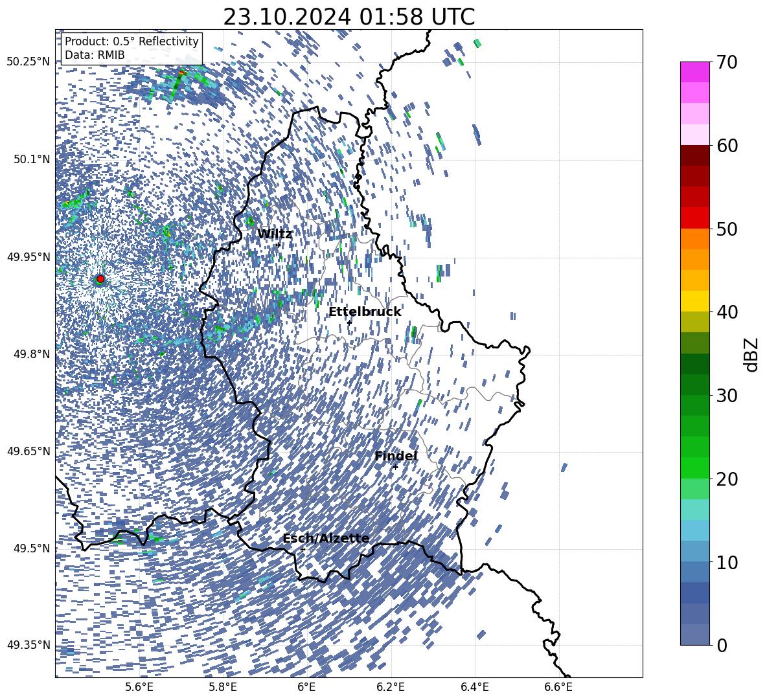Click the Findel station label
Viewport: 767px width, 700px height.
point(396,456)
